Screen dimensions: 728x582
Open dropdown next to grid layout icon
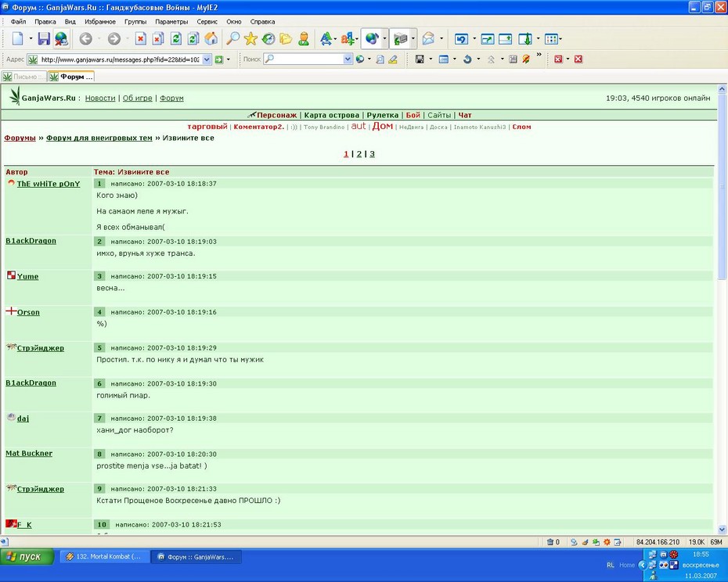click(560, 39)
